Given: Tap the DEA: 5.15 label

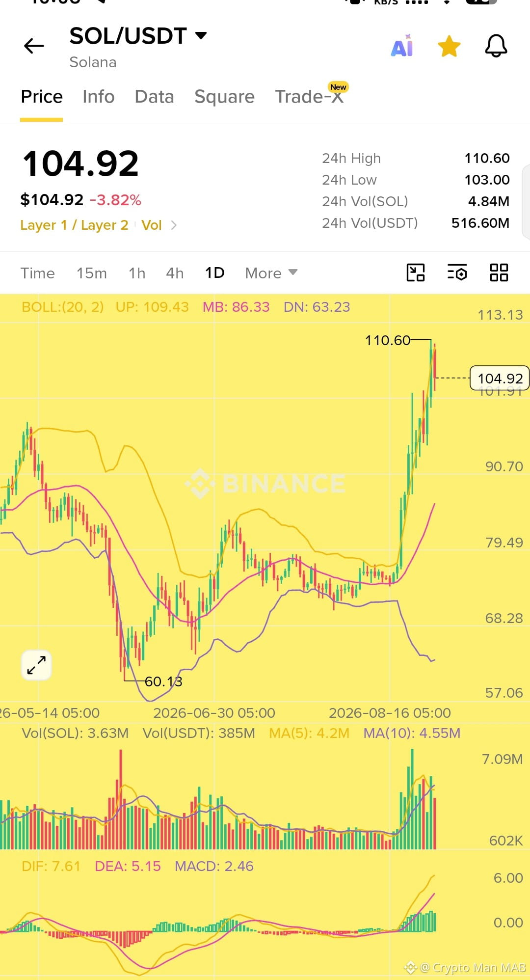Looking at the screenshot, I should click(128, 866).
